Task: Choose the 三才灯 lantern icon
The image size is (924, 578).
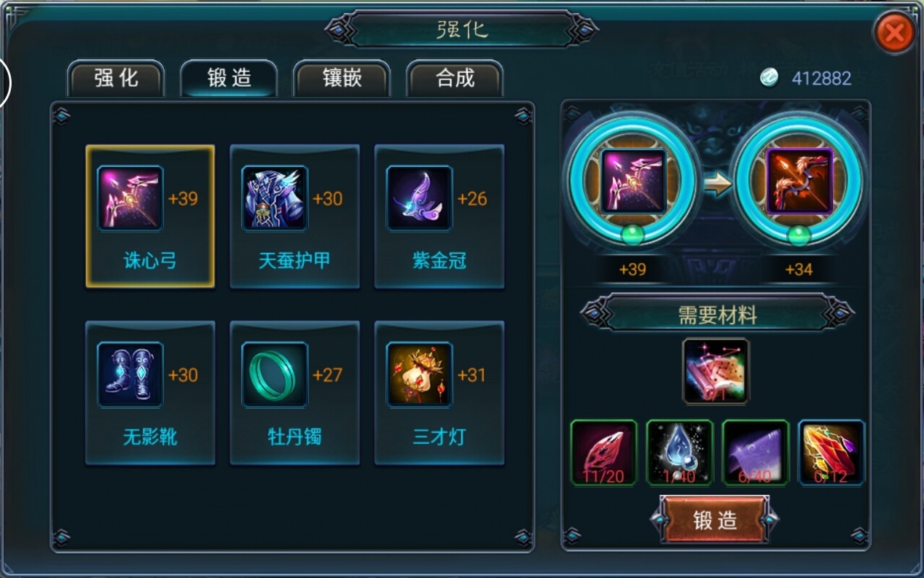Action: click(419, 375)
